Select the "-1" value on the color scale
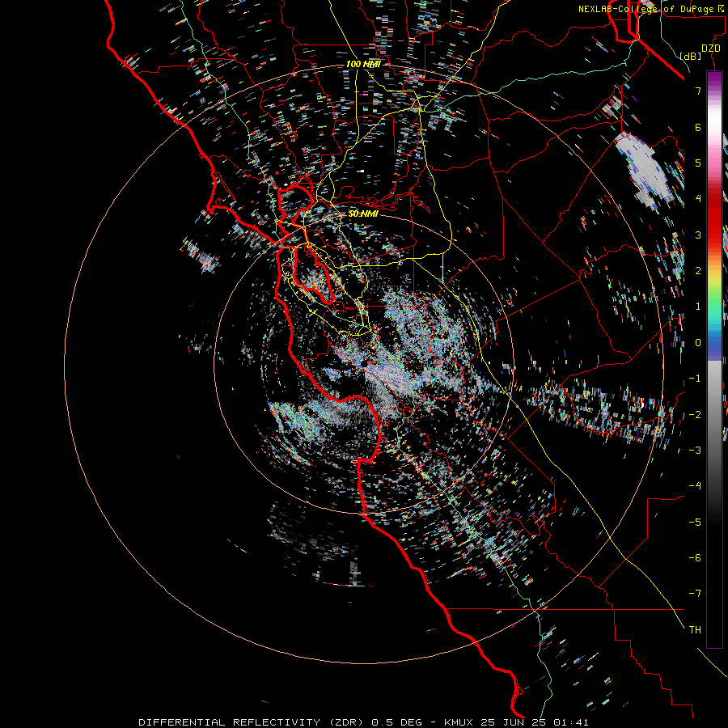 [x=695, y=379]
